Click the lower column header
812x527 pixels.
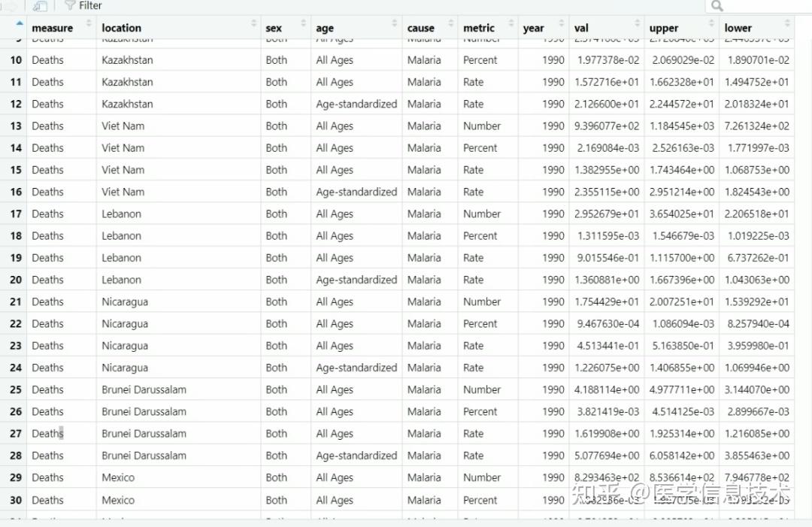click(x=738, y=28)
